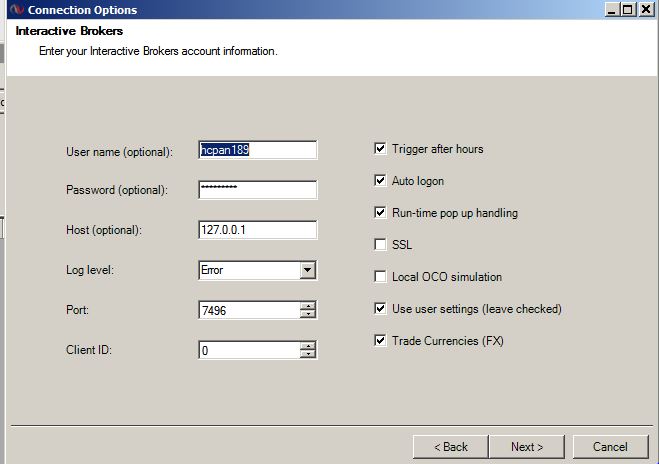The height and width of the screenshot is (464, 659).
Task: Click the Host field showing 127.0.0.1
Action: 258,230
